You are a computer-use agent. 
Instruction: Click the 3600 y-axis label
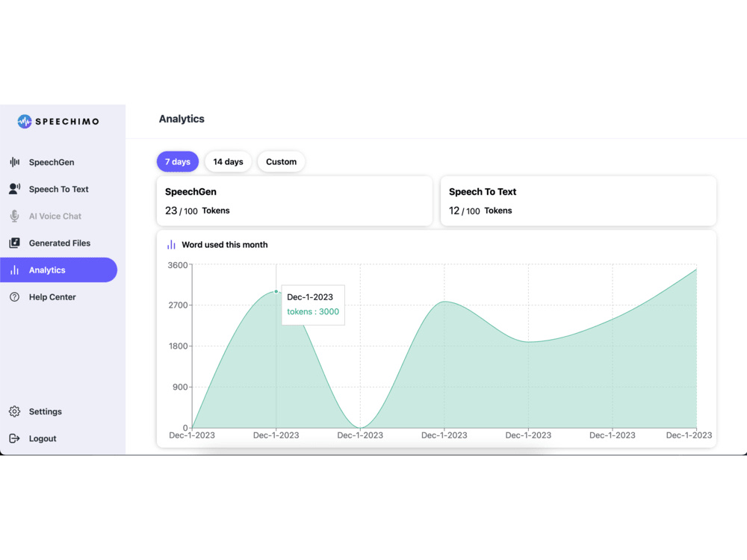click(x=178, y=265)
